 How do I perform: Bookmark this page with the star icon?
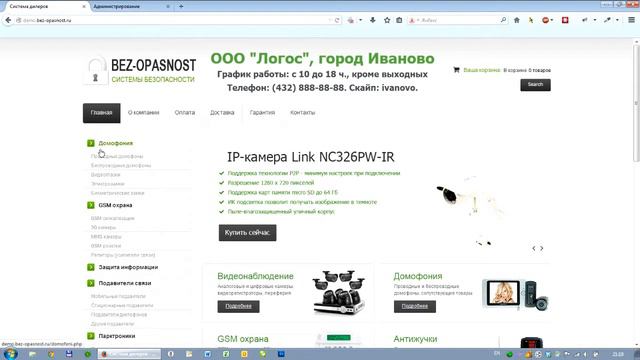click(x=387, y=20)
